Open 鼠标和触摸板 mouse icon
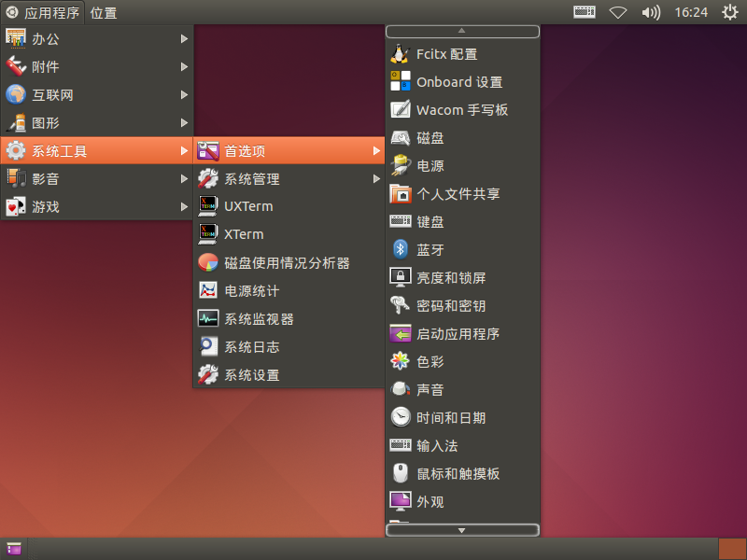This screenshot has height=560, width=747. [x=401, y=473]
